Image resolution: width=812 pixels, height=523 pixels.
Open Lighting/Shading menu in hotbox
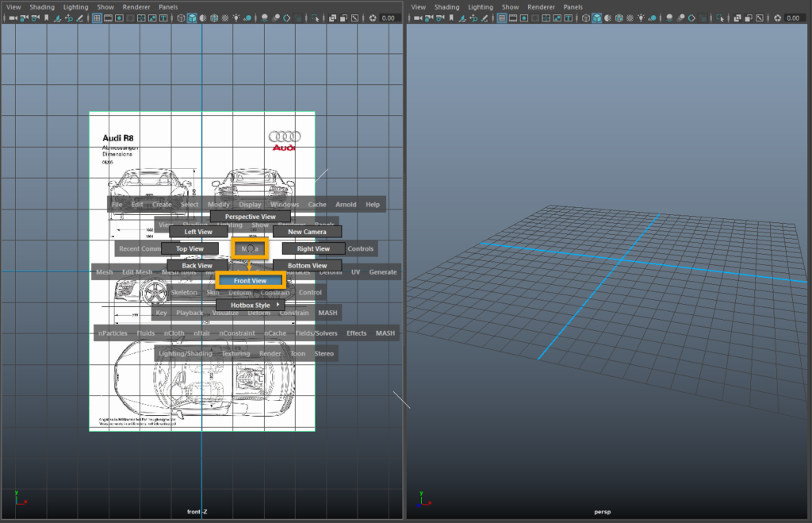coord(186,353)
